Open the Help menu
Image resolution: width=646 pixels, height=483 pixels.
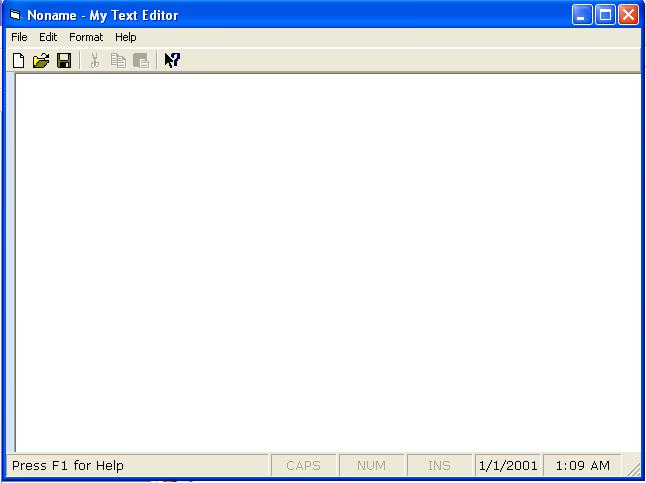point(126,37)
